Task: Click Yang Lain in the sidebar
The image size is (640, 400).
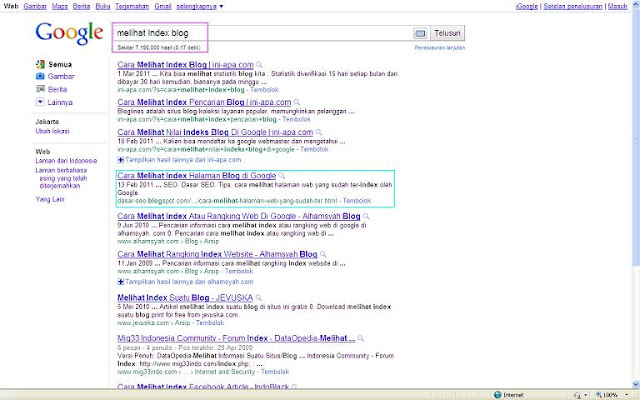Action: 50,199
